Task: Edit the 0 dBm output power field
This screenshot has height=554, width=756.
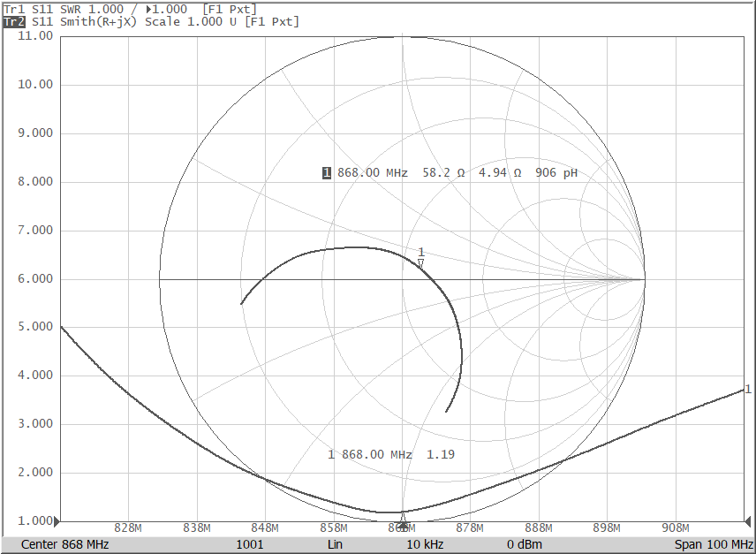Action: [x=525, y=545]
